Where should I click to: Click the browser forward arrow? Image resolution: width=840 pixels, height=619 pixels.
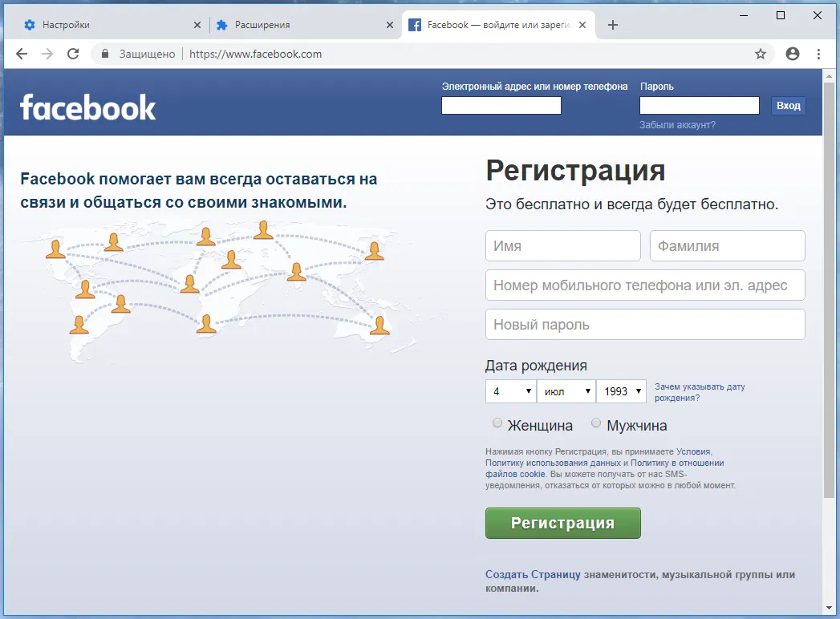point(47,54)
